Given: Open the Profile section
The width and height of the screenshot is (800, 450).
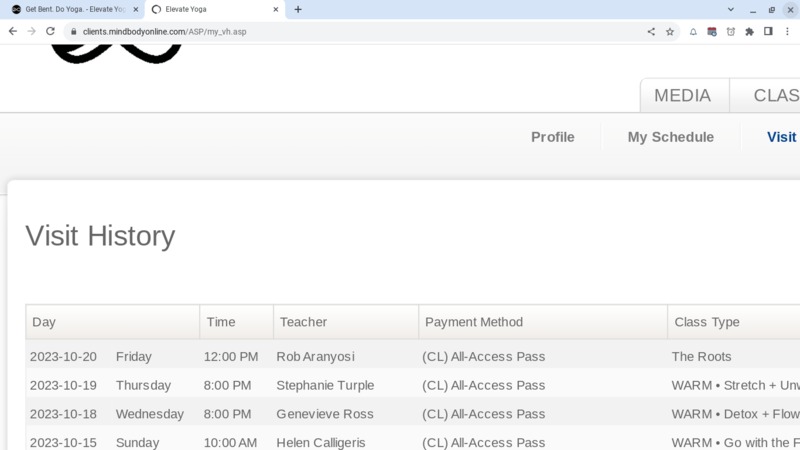Looking at the screenshot, I should 553,137.
